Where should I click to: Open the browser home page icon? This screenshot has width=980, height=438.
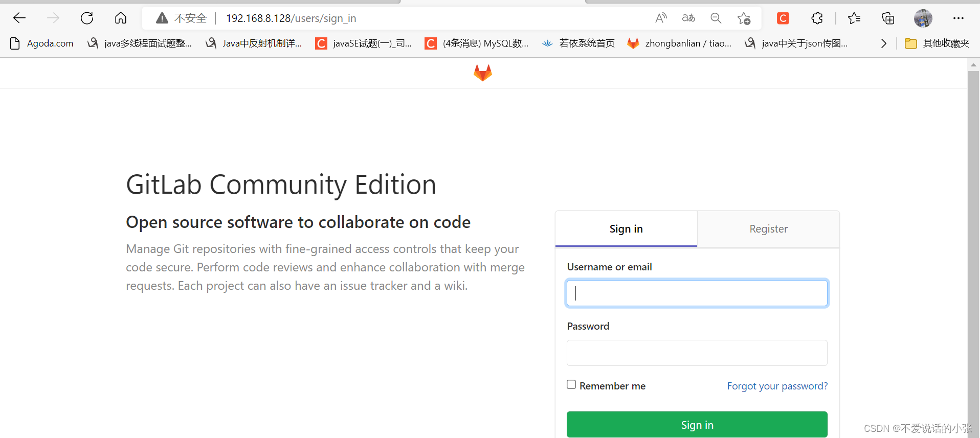coord(121,18)
